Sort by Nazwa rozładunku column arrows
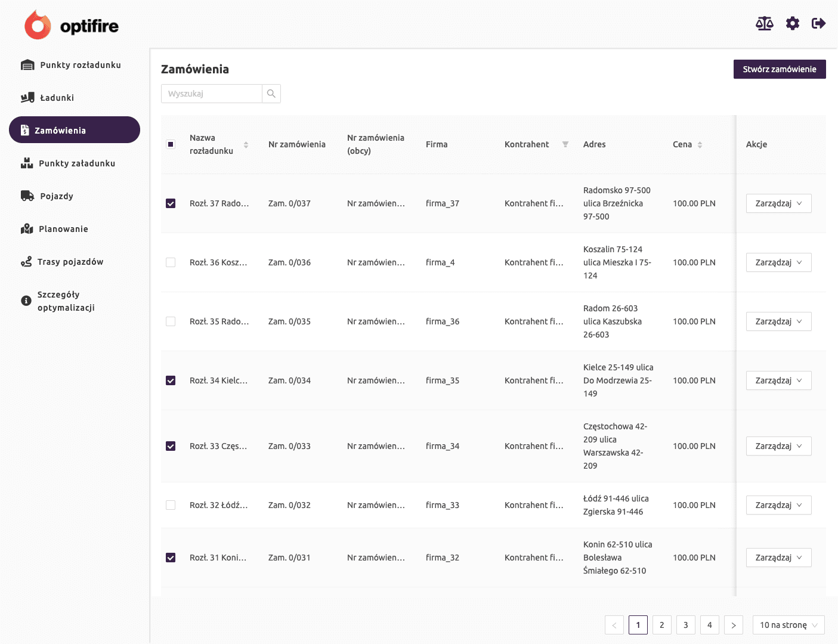 (x=246, y=145)
